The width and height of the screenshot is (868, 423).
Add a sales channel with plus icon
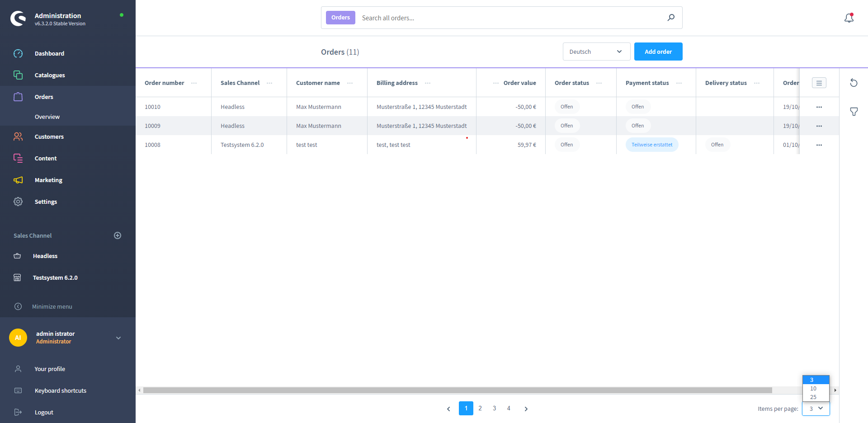tap(118, 235)
